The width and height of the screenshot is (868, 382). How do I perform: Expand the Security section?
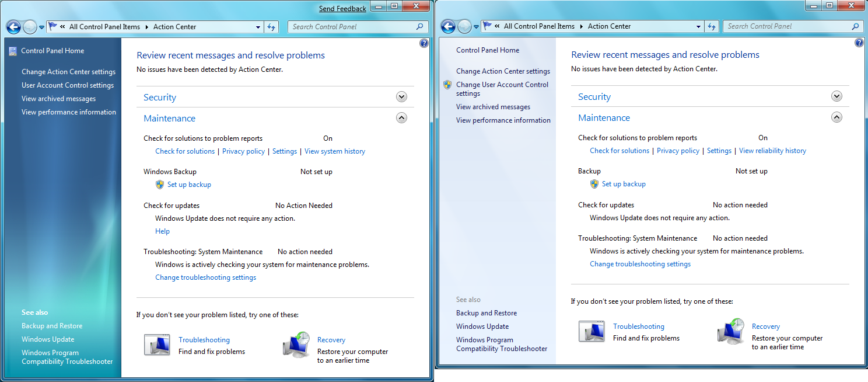point(401,96)
